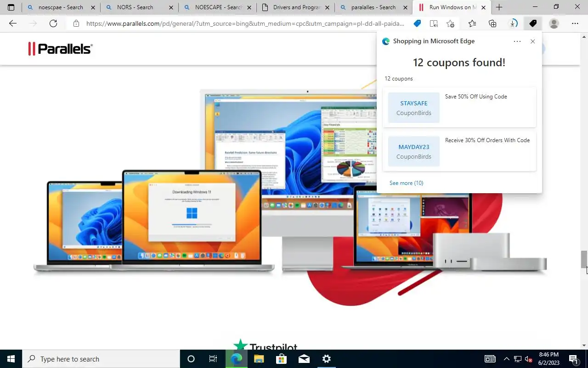Open a new tab with the plus button

click(x=499, y=7)
